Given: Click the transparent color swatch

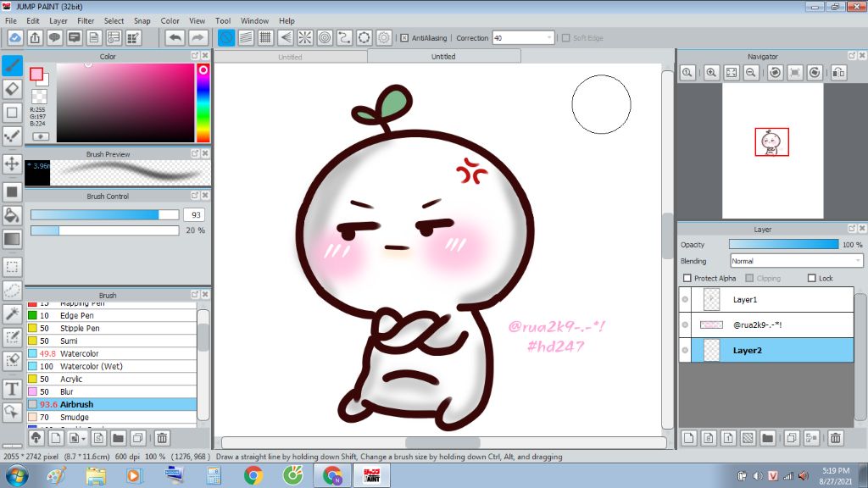Looking at the screenshot, I should [39, 97].
